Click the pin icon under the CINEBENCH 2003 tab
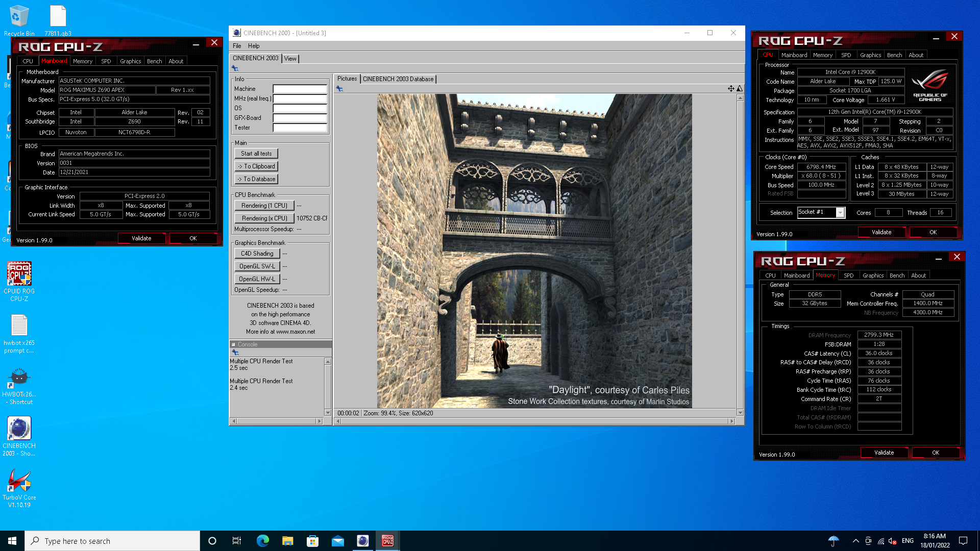 pyautogui.click(x=235, y=68)
